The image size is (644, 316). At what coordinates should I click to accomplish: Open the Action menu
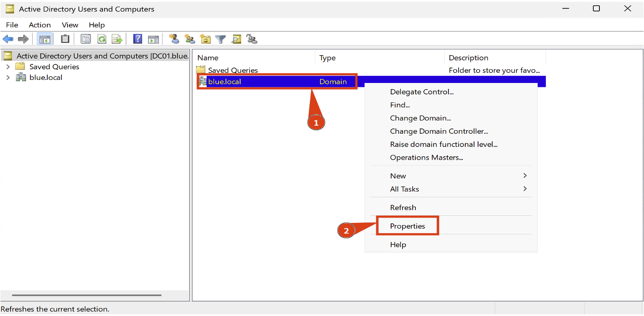[40, 25]
